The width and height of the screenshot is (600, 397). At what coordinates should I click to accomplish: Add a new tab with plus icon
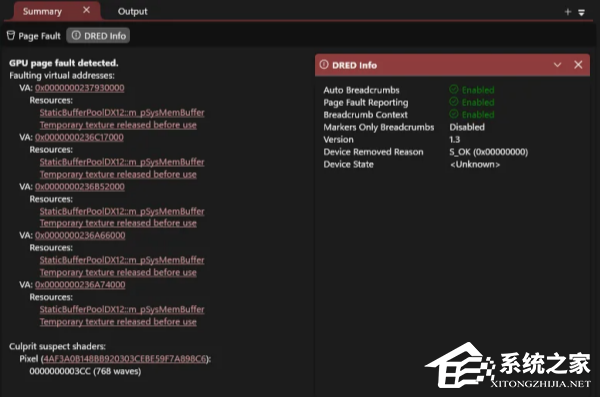pos(568,12)
